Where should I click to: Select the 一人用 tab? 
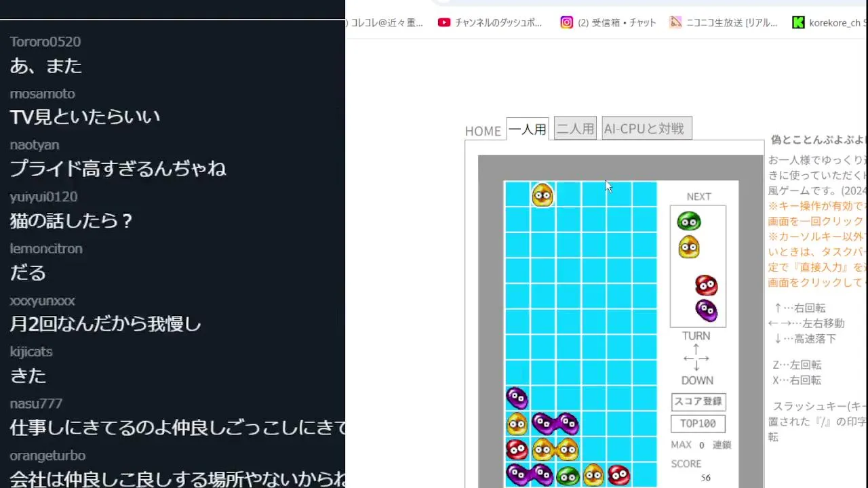pos(528,129)
